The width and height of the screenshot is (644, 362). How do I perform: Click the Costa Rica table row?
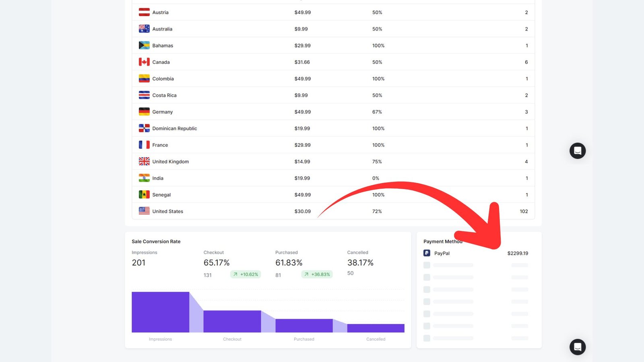pos(333,95)
